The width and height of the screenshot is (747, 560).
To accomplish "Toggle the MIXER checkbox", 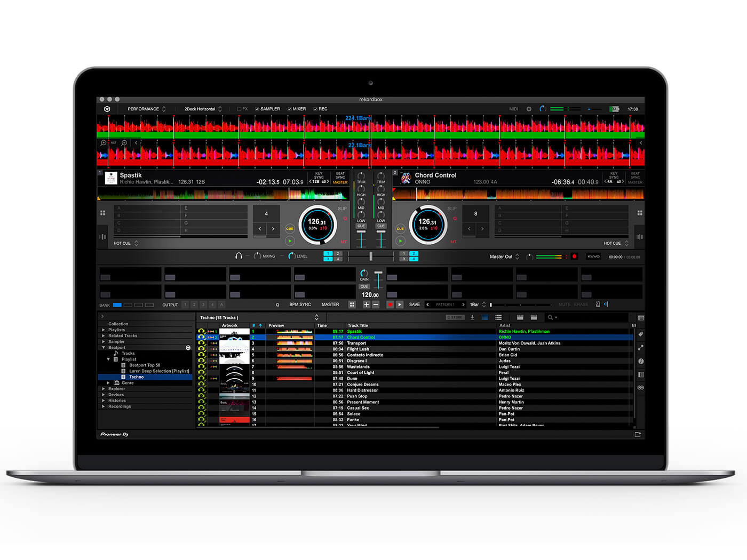I will 289,109.
